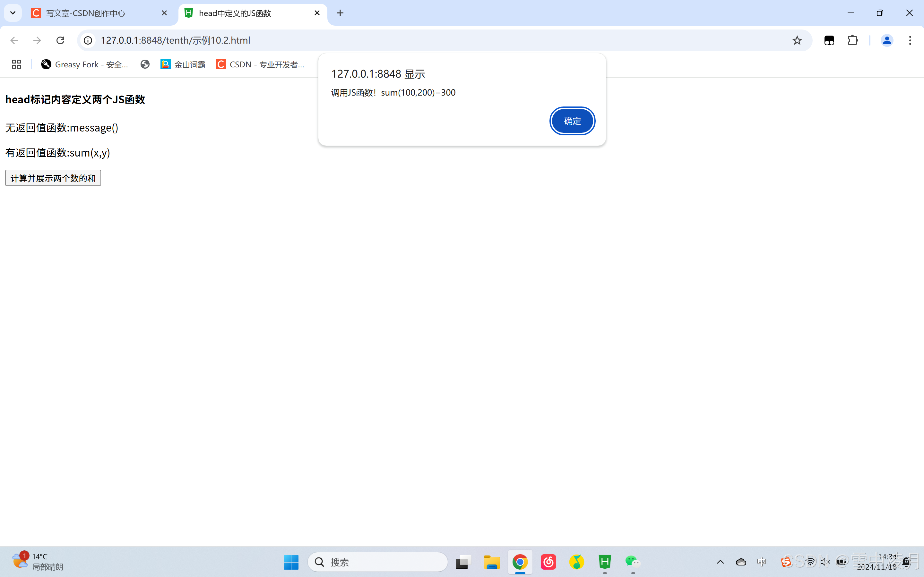The height and width of the screenshot is (577, 924).
Task: Click the 确定 button in alert dialog
Action: click(x=572, y=121)
